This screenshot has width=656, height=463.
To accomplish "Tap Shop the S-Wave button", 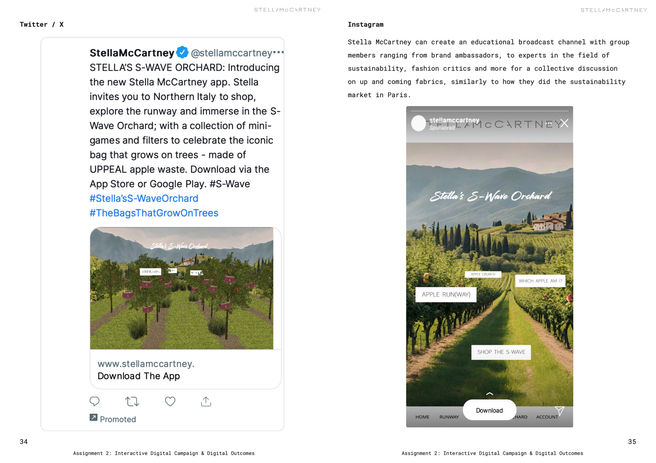I will point(500,352).
